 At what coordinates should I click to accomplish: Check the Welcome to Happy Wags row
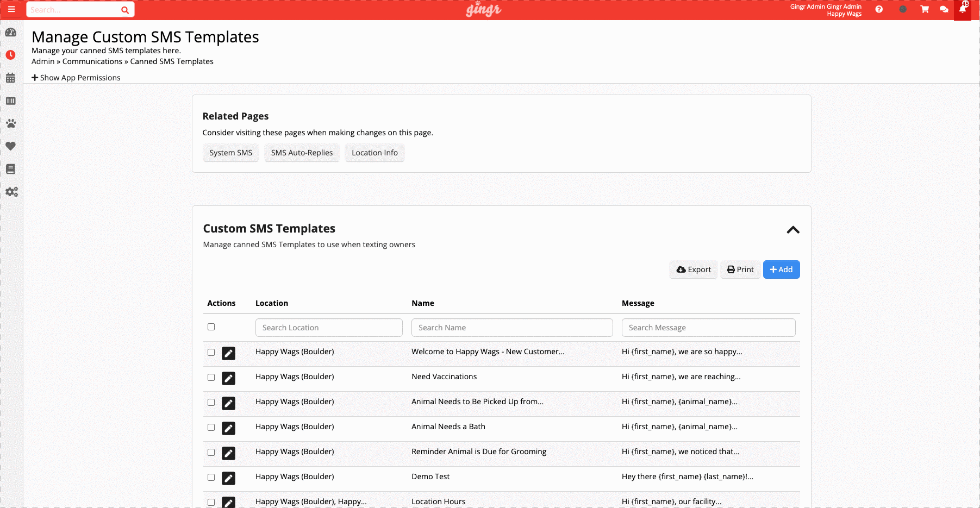coord(211,353)
